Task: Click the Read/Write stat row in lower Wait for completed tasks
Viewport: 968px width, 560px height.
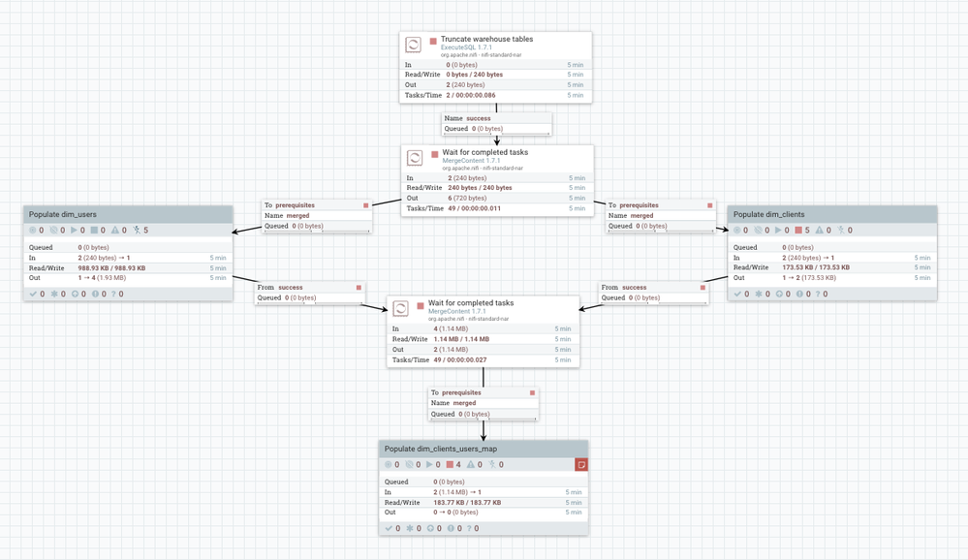Action: pos(455,338)
